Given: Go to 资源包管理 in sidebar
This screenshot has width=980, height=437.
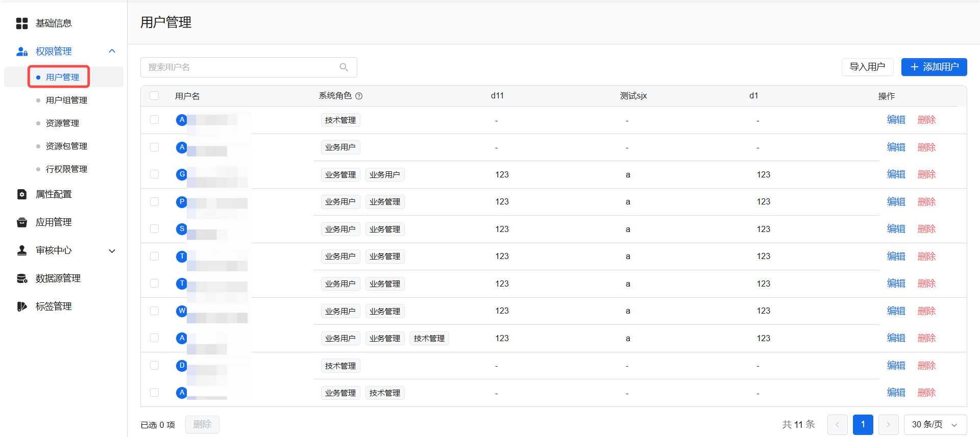Looking at the screenshot, I should (x=66, y=146).
